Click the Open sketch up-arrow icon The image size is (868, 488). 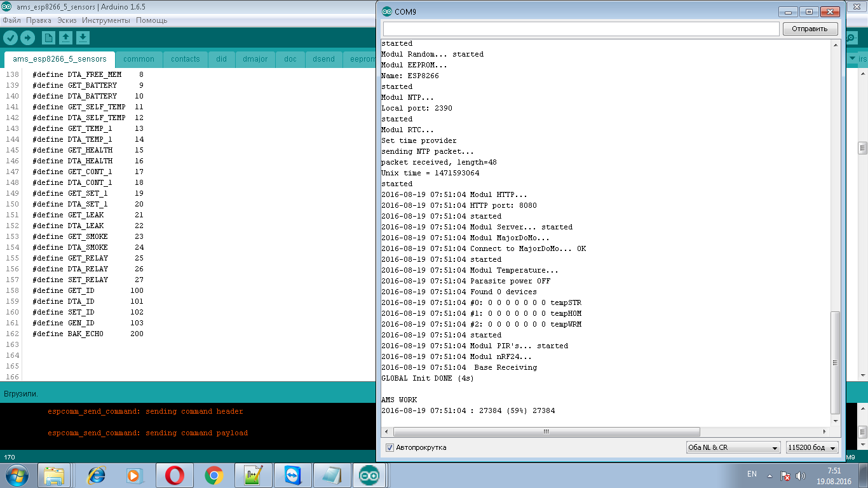pyautogui.click(x=65, y=38)
